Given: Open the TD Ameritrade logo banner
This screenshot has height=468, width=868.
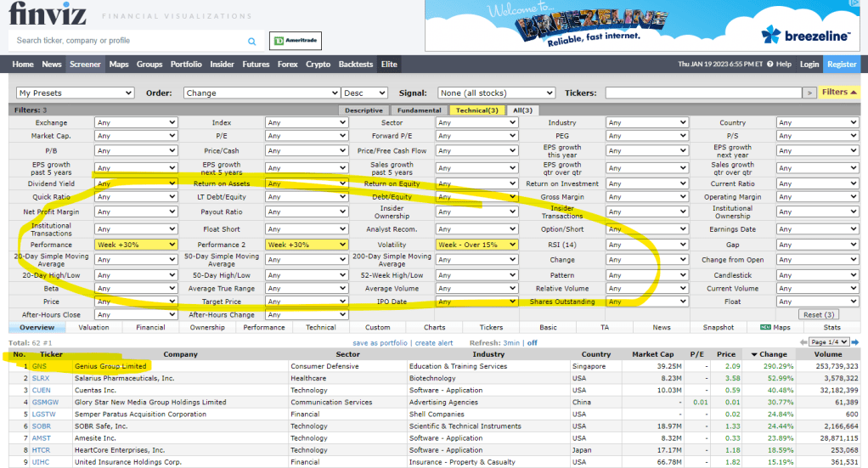Looking at the screenshot, I should (x=290, y=41).
